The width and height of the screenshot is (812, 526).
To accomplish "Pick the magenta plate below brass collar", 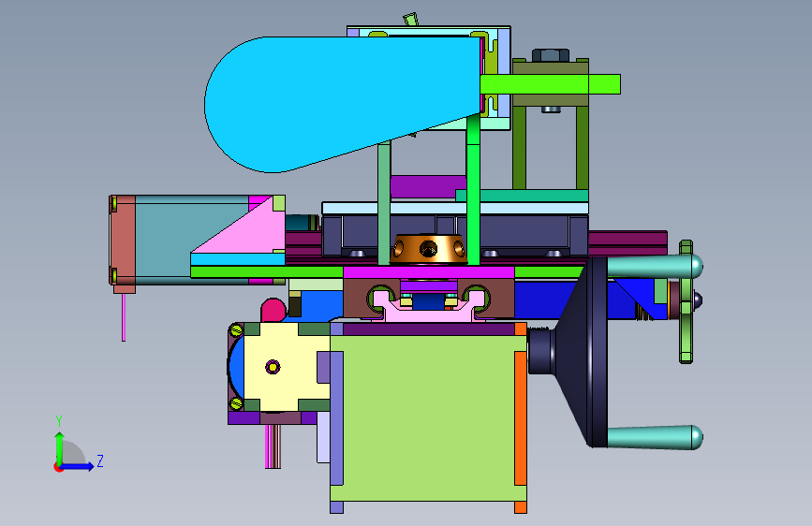I will point(428,272).
